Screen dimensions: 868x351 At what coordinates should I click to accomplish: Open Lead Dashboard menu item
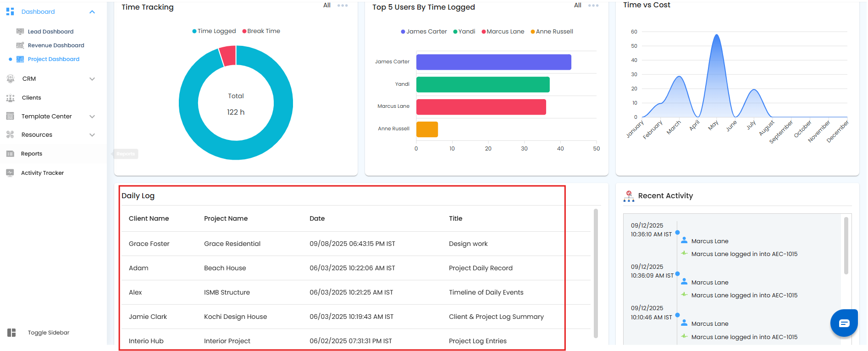coord(50,32)
